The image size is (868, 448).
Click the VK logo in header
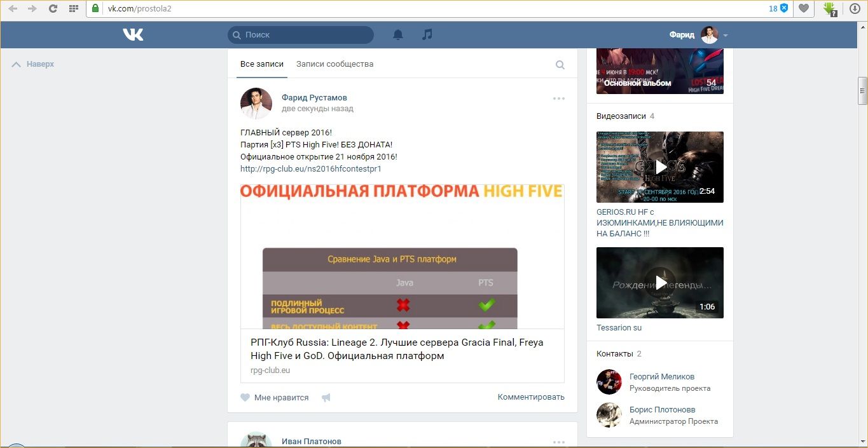click(133, 35)
